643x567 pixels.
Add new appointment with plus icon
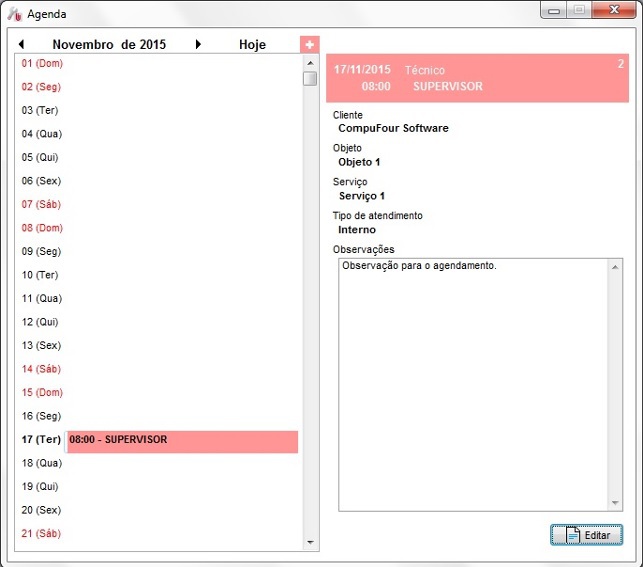coord(310,45)
